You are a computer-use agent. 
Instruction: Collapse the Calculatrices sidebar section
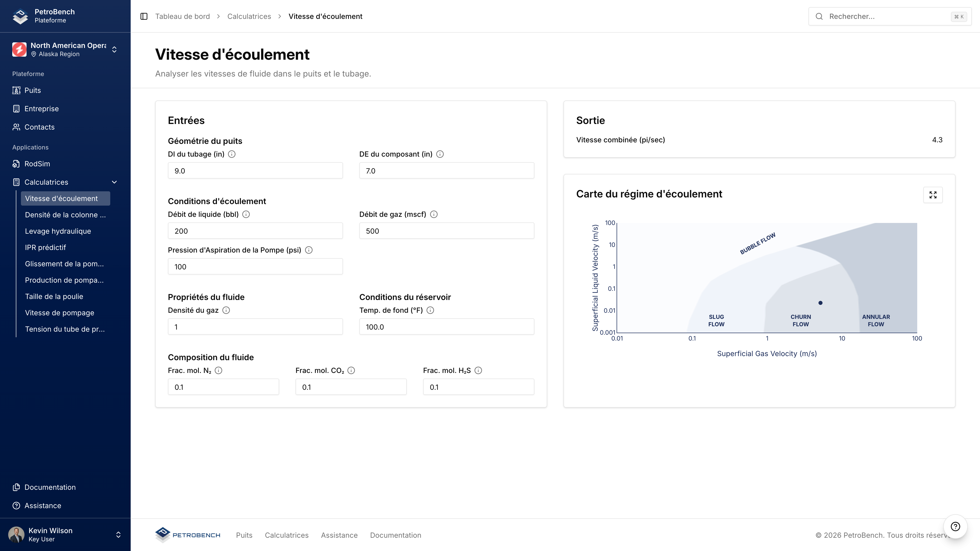tap(114, 182)
